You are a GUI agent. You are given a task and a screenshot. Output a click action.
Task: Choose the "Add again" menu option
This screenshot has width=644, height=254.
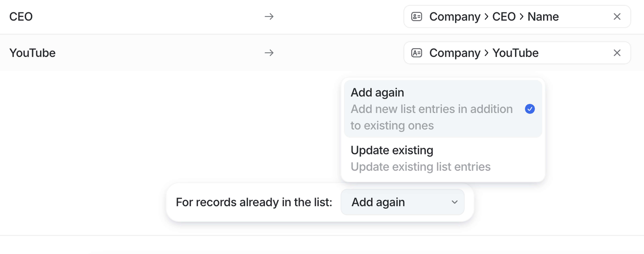pos(377,93)
